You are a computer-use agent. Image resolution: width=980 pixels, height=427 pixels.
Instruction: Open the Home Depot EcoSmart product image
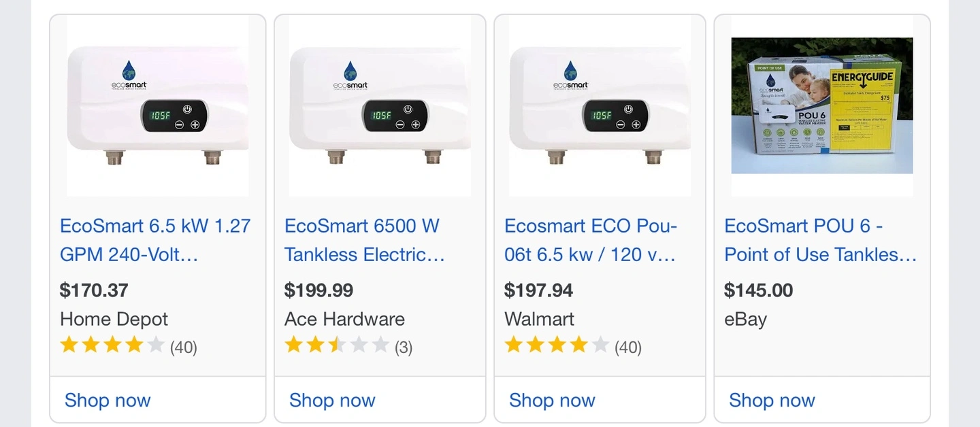tap(158, 106)
